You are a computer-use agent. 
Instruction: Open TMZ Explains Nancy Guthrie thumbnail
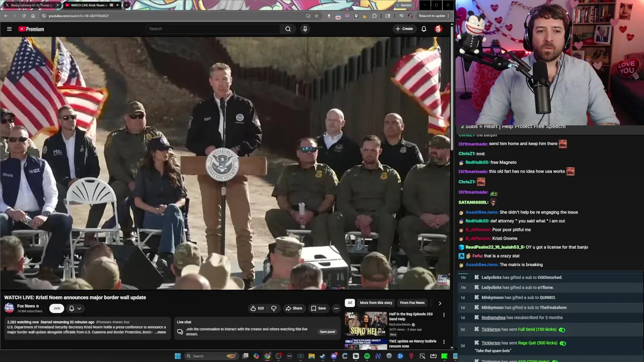click(x=366, y=344)
